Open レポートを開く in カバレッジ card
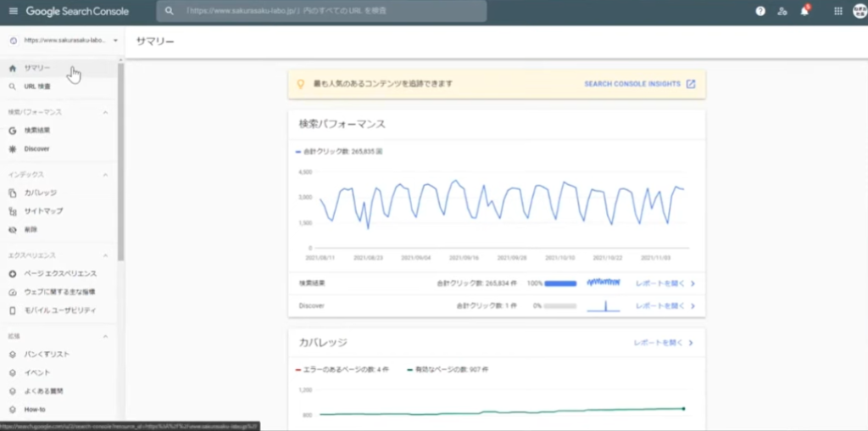Viewport: 868px width, 431px height. [x=659, y=343]
